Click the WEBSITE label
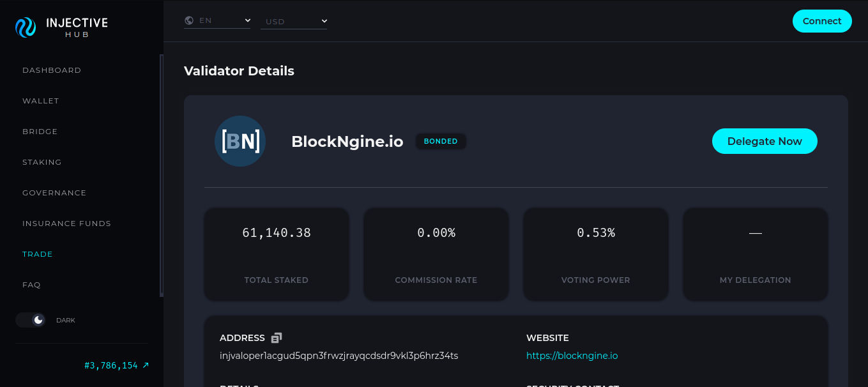 click(x=547, y=338)
